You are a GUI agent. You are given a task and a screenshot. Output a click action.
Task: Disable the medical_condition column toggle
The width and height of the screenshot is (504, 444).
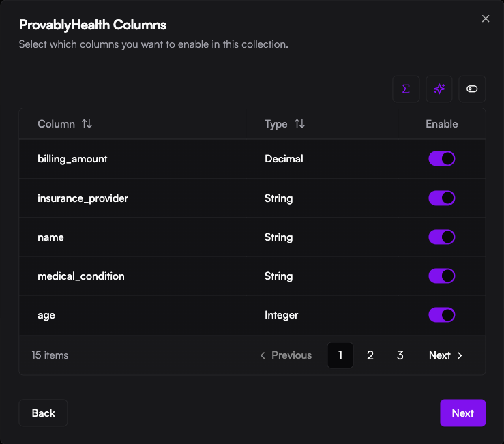coord(441,276)
